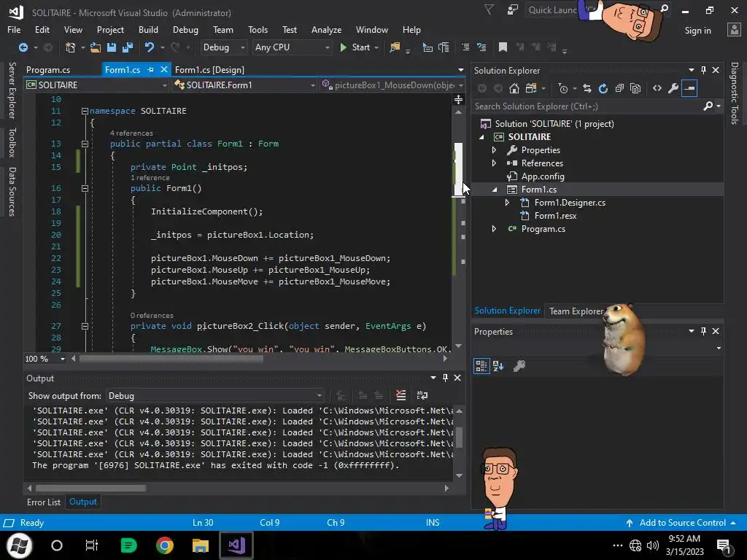Click Solution Explorer search magnifier icon
The width and height of the screenshot is (747, 560).
pyautogui.click(x=708, y=106)
